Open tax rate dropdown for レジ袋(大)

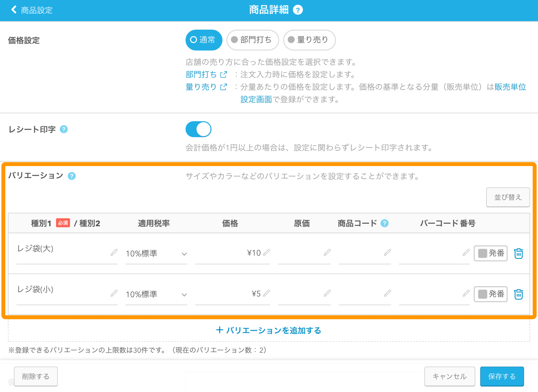pos(156,254)
